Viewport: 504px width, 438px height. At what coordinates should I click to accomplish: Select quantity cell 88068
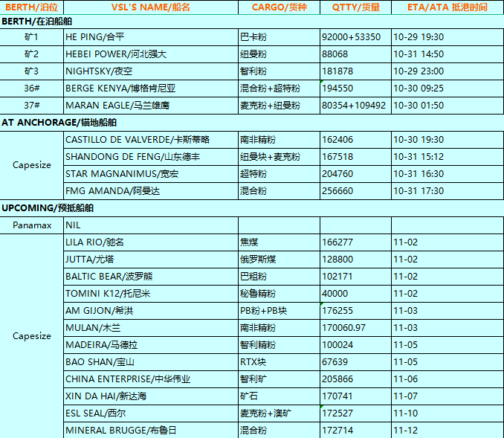coord(355,54)
